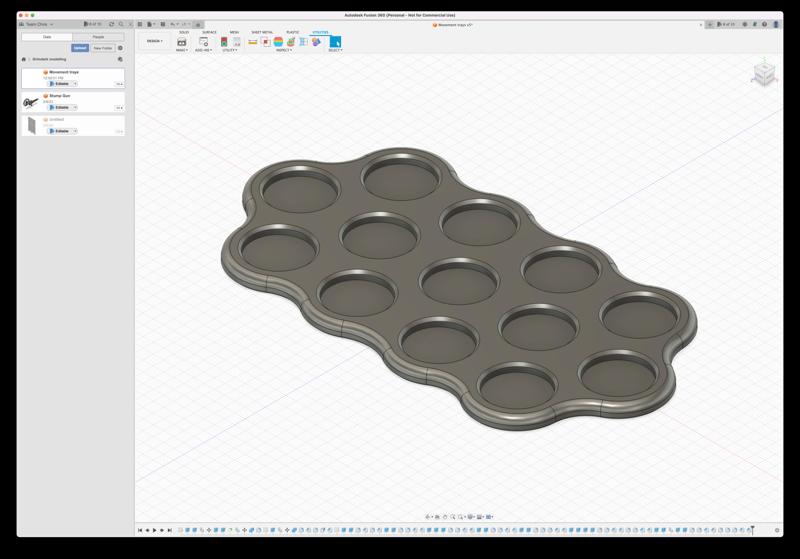The height and width of the screenshot is (559, 800).
Task: Open the Display component colors icon
Action: (x=316, y=42)
